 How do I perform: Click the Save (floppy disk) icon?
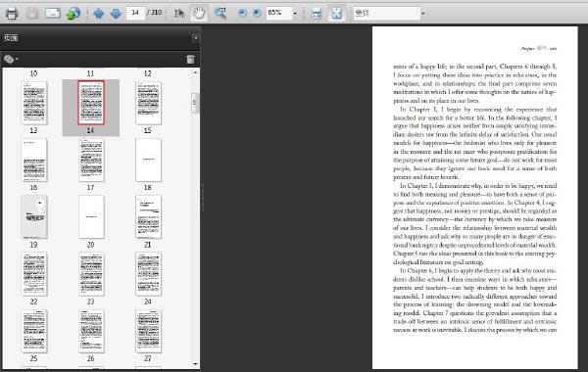32,14
